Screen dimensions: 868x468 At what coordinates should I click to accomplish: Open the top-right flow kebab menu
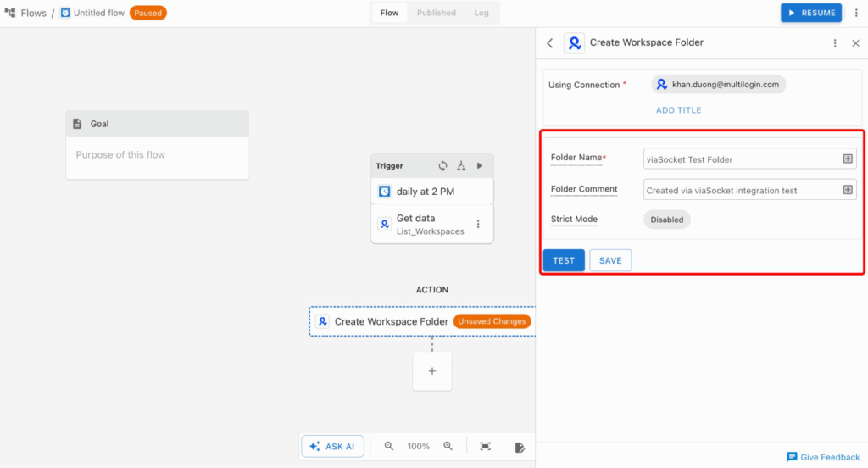(856, 13)
